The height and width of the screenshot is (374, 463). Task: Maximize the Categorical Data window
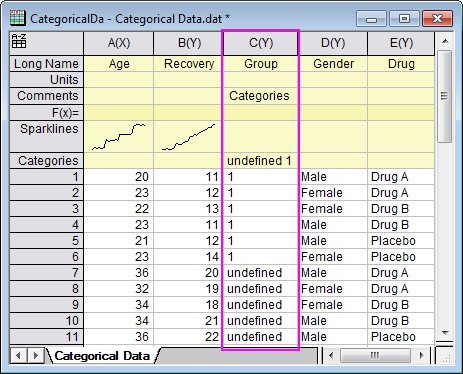click(404, 19)
